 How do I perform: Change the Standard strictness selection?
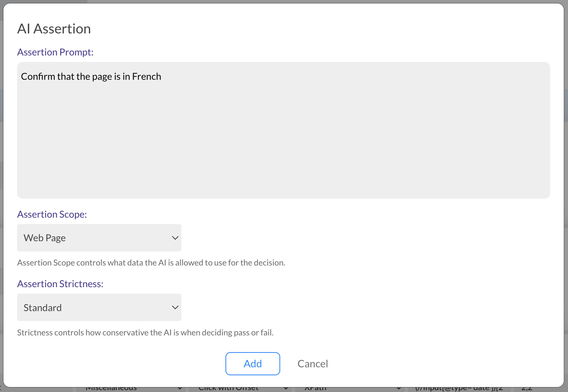click(99, 307)
